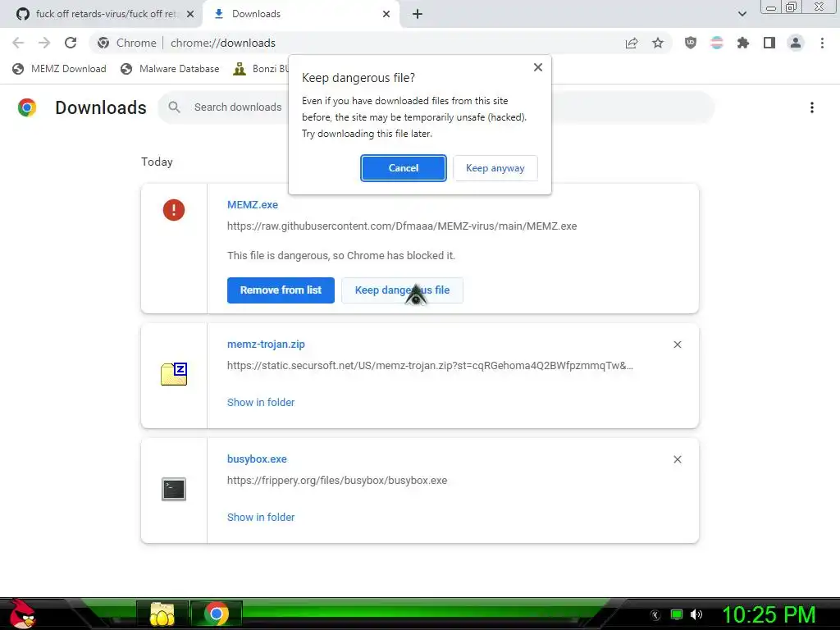This screenshot has width=840, height=630.
Task: Reload the page with refresh icon
Action: click(x=71, y=43)
